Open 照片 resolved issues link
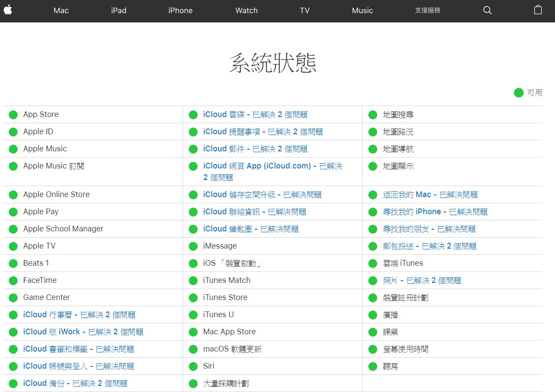The width and height of the screenshot is (555, 392). (x=422, y=280)
